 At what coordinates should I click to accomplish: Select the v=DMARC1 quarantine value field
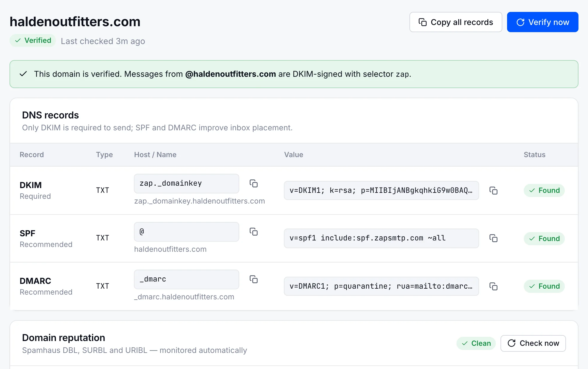pyautogui.click(x=381, y=286)
